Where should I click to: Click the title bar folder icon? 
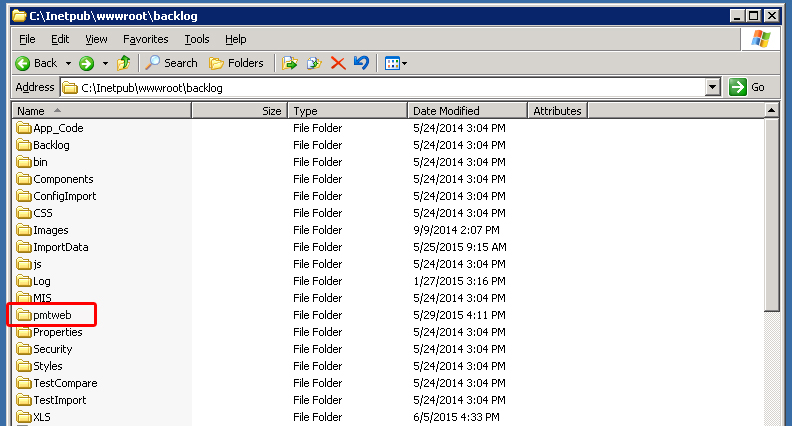coord(19,16)
